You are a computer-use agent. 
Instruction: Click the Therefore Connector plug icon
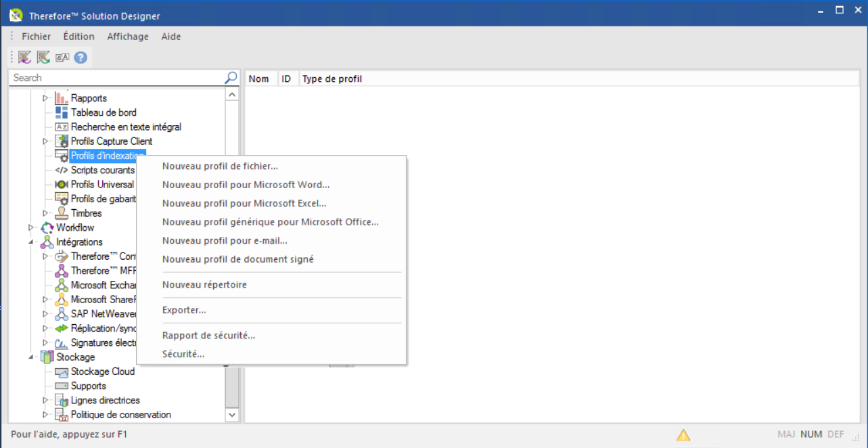62,256
